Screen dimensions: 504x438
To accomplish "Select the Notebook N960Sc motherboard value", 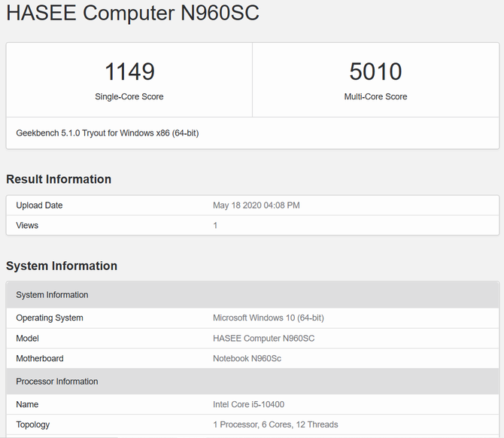I will (247, 358).
